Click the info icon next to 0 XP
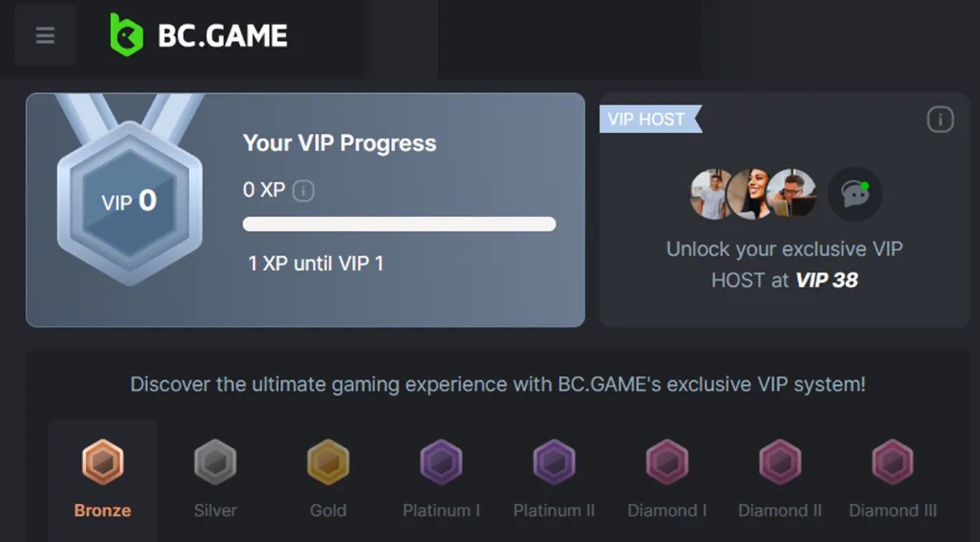Viewport: 980px width, 542px height. pyautogui.click(x=301, y=190)
